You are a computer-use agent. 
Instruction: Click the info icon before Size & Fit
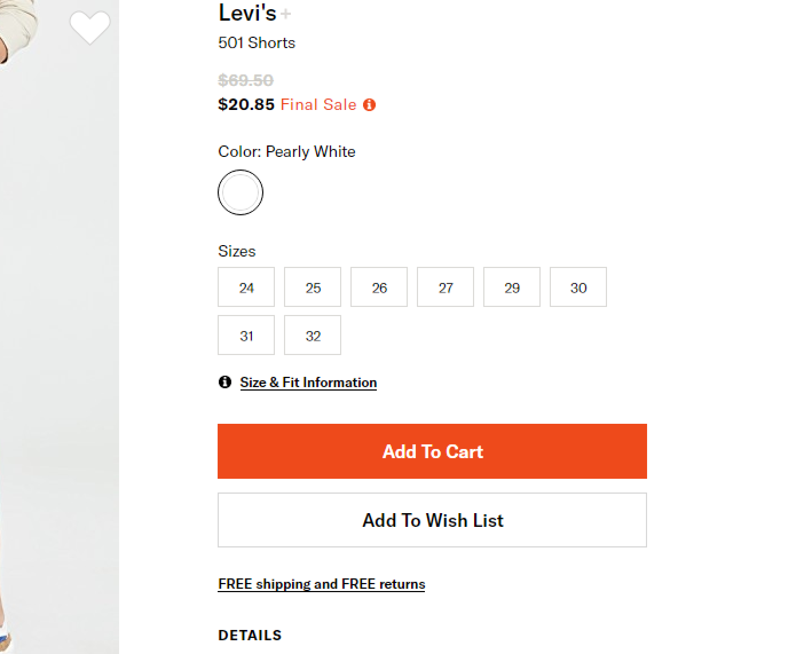[x=225, y=382]
